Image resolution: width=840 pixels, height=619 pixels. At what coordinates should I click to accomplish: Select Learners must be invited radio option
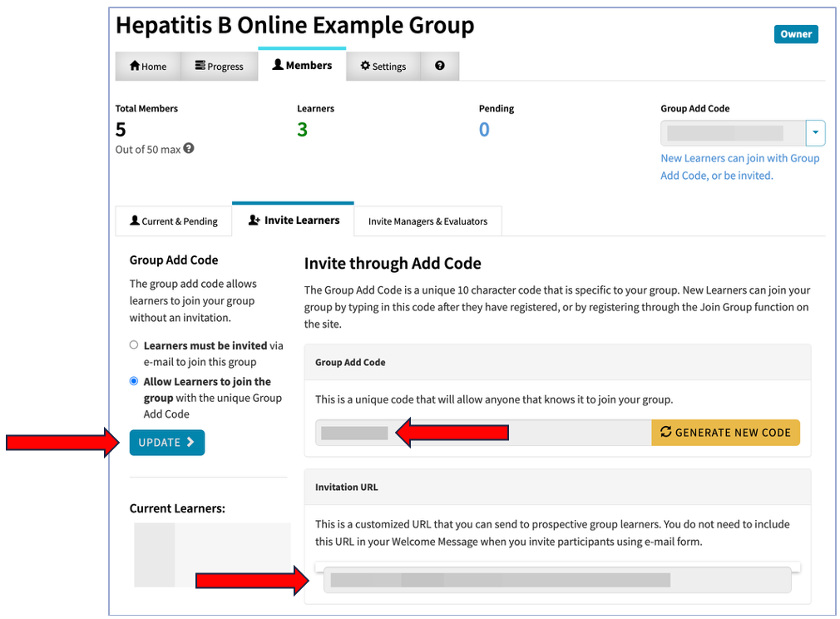pyautogui.click(x=134, y=345)
